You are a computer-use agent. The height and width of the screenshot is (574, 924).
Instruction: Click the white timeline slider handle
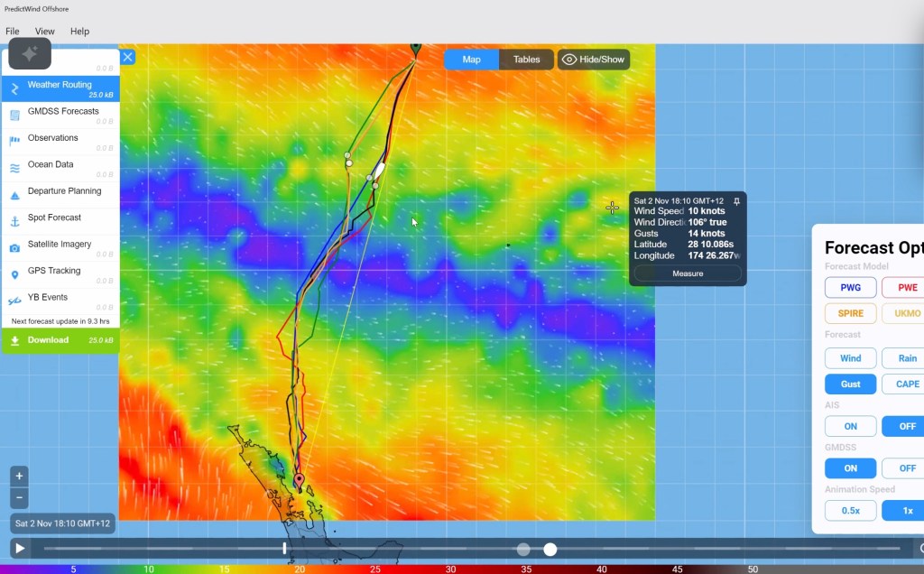click(x=550, y=549)
